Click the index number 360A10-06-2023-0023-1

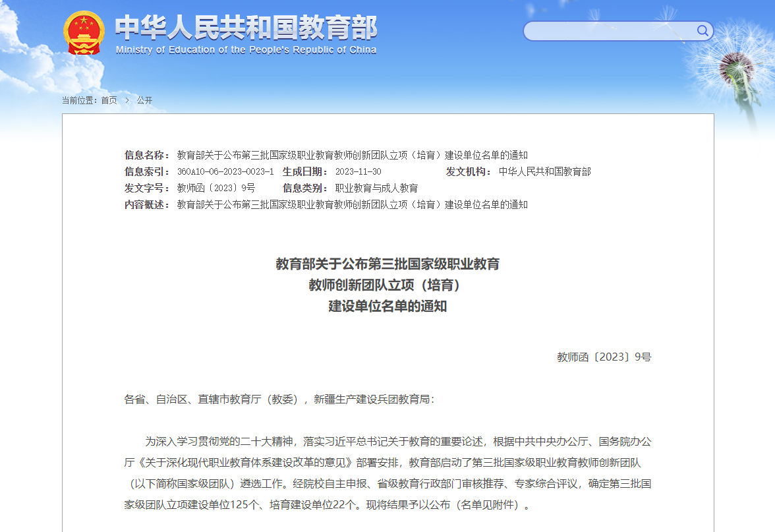pos(225,171)
